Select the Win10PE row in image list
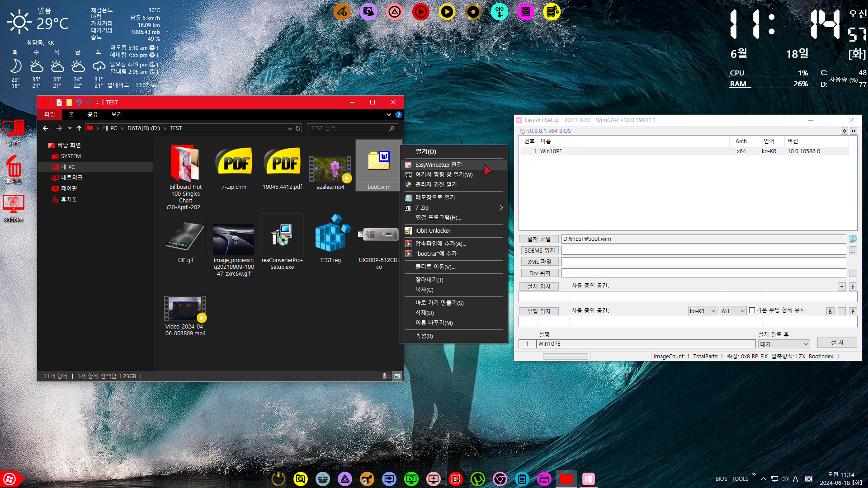The image size is (868, 488). click(684, 151)
